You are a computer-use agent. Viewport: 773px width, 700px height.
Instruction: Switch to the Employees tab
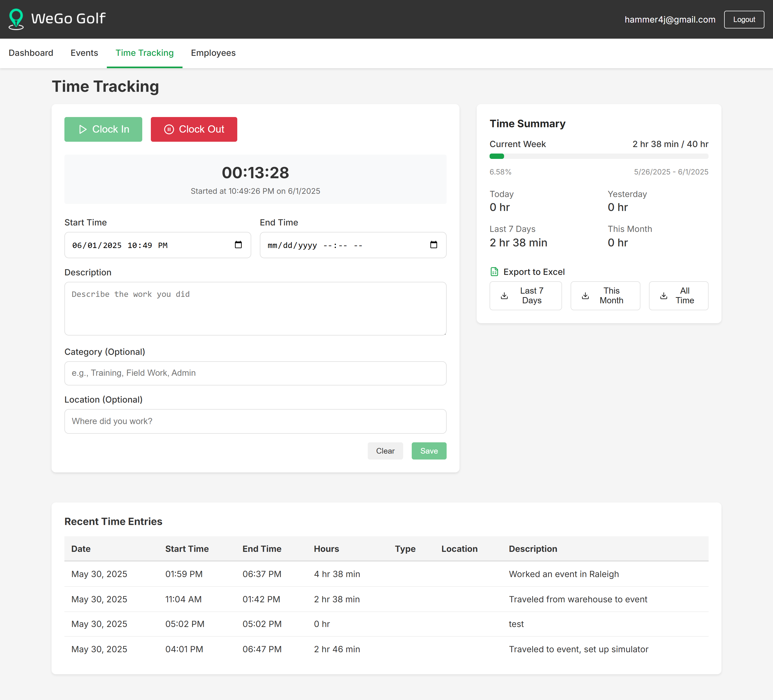213,53
